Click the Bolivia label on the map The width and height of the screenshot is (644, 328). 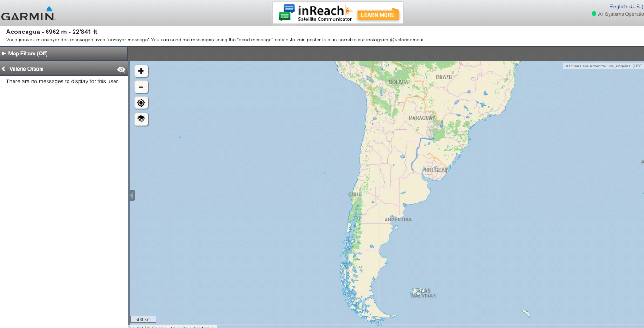click(398, 82)
